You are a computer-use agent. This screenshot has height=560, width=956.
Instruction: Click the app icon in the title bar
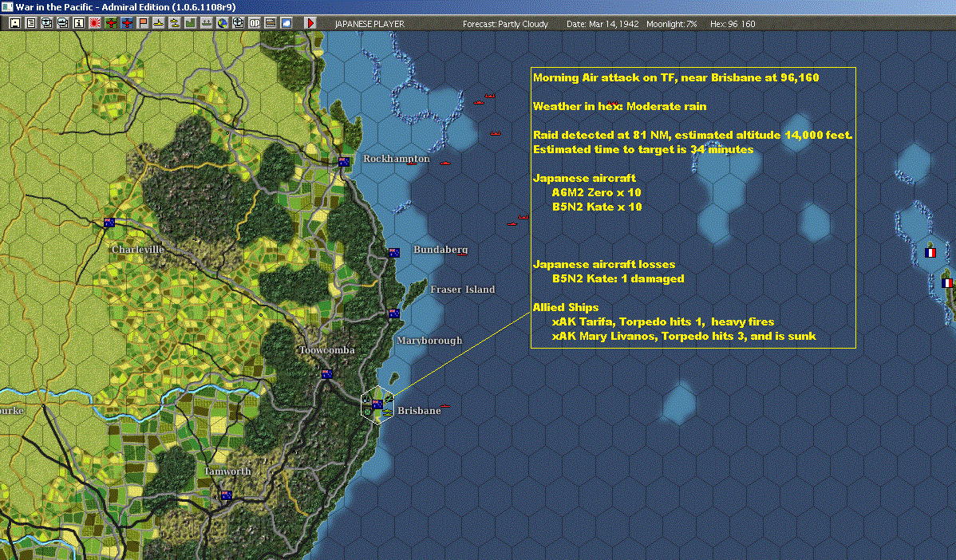click(x=6, y=6)
